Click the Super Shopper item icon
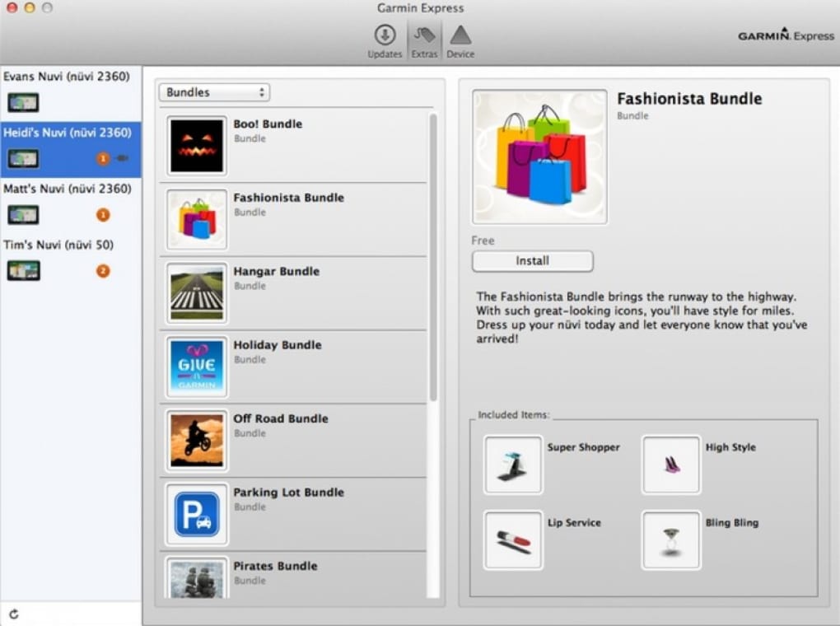Image resolution: width=840 pixels, height=626 pixels. (x=513, y=465)
